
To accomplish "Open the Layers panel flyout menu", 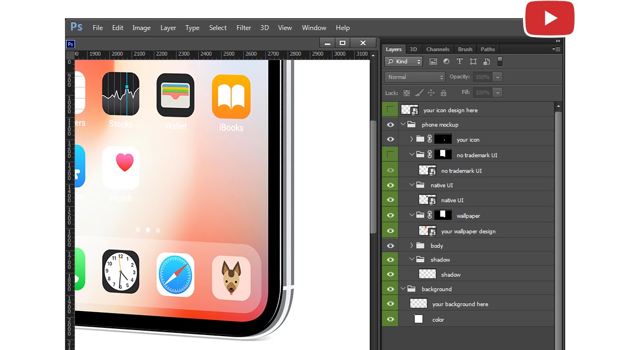I will click(556, 49).
